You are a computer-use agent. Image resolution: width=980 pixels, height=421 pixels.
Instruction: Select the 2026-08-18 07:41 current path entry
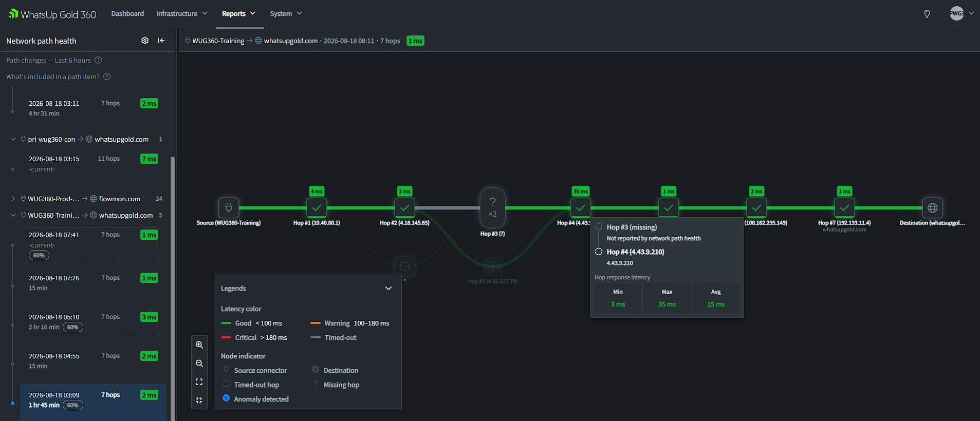93,245
